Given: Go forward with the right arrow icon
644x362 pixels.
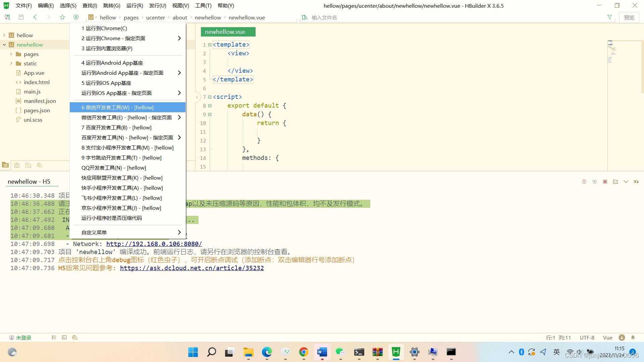Looking at the screenshot, I should pos(49,17).
